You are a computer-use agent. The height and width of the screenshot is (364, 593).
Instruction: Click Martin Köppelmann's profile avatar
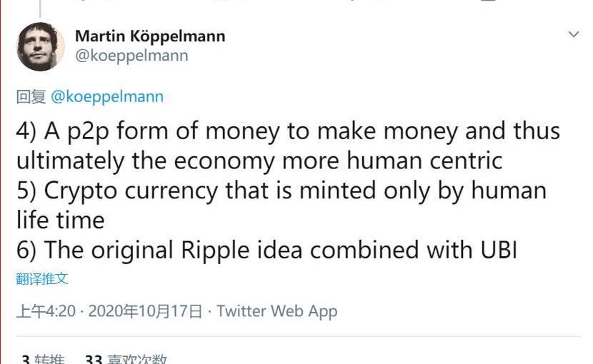(x=41, y=47)
